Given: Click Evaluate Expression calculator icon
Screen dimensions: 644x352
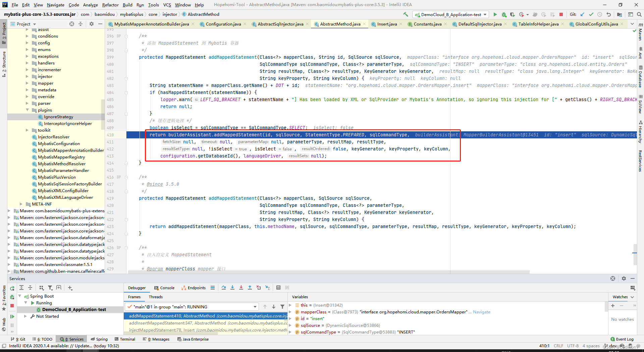Looking at the screenshot, I should coord(278,288).
